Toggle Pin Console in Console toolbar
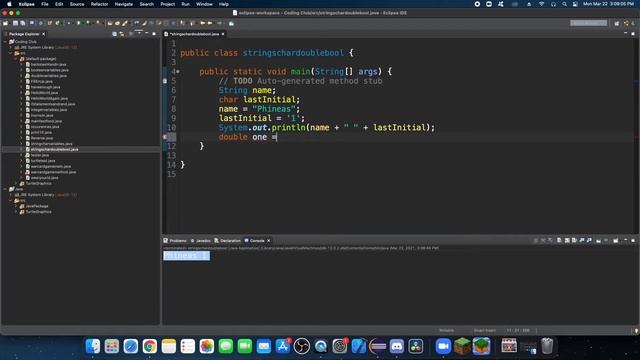The width and height of the screenshot is (640, 360). point(598,240)
